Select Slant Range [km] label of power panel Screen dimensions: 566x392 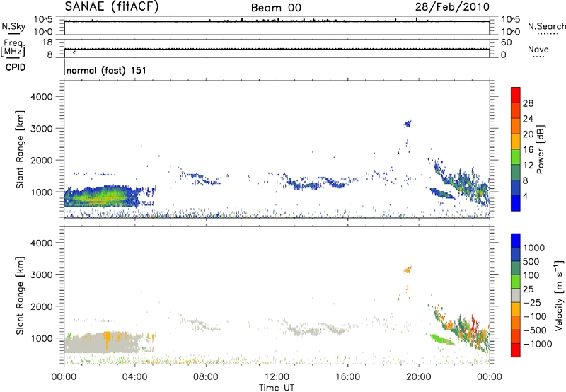(x=20, y=149)
